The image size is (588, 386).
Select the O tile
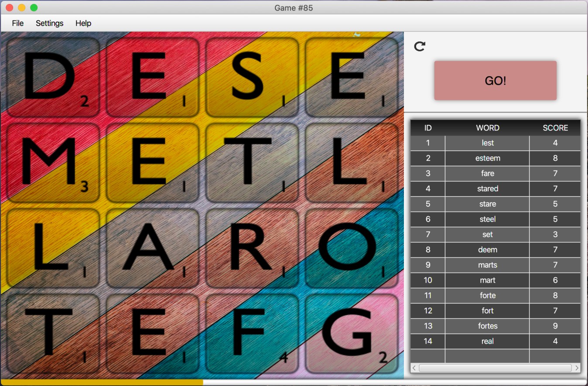pyautogui.click(x=351, y=248)
